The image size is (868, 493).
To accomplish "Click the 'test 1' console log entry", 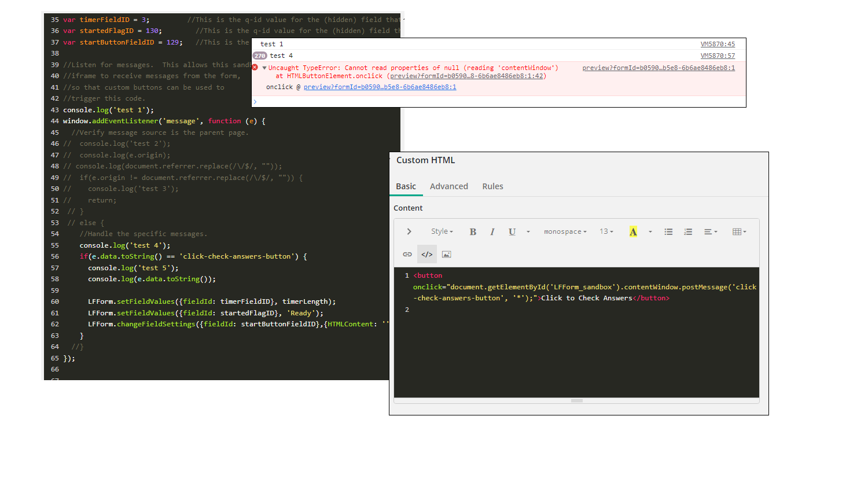I will pos(272,44).
